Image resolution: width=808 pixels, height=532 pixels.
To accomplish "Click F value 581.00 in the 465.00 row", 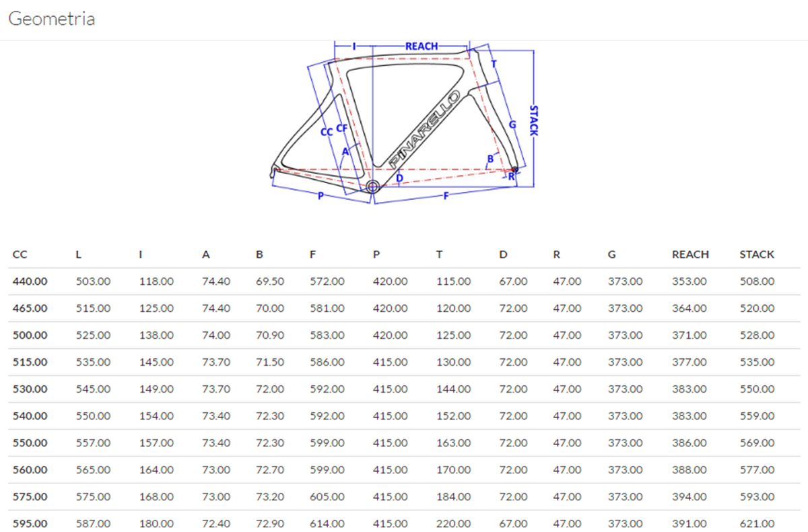I will point(327,308).
